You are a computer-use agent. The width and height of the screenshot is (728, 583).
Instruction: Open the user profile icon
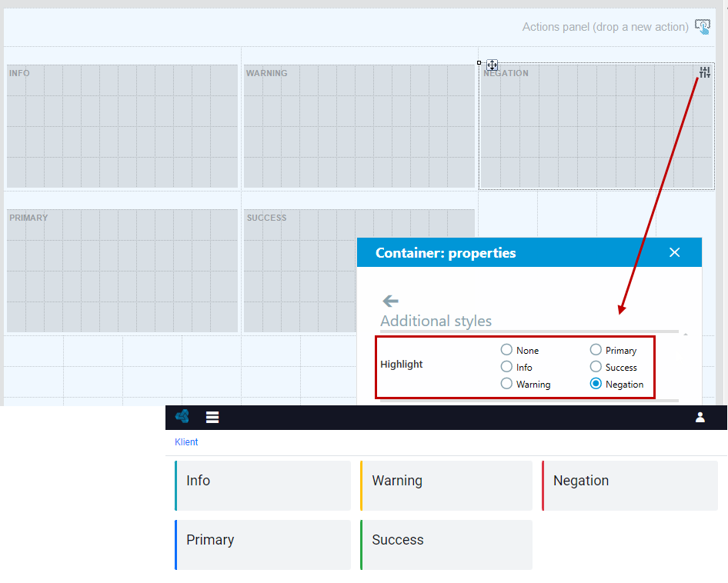tap(700, 418)
